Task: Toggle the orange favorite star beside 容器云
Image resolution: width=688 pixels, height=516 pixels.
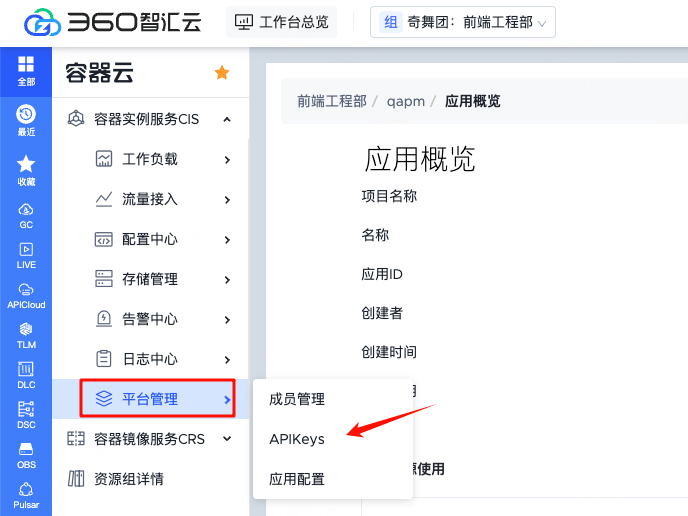Action: pos(222,72)
